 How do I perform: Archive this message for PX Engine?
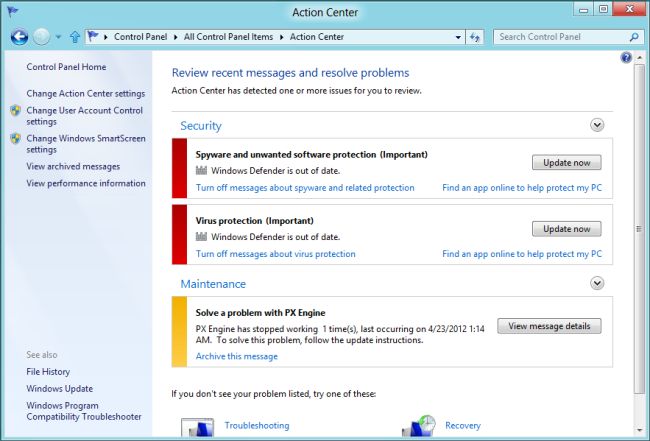237,356
